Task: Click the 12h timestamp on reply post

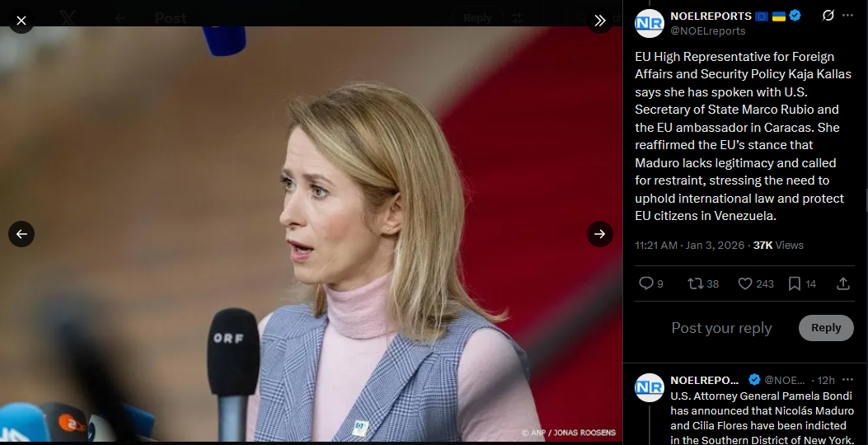Action: [826, 380]
